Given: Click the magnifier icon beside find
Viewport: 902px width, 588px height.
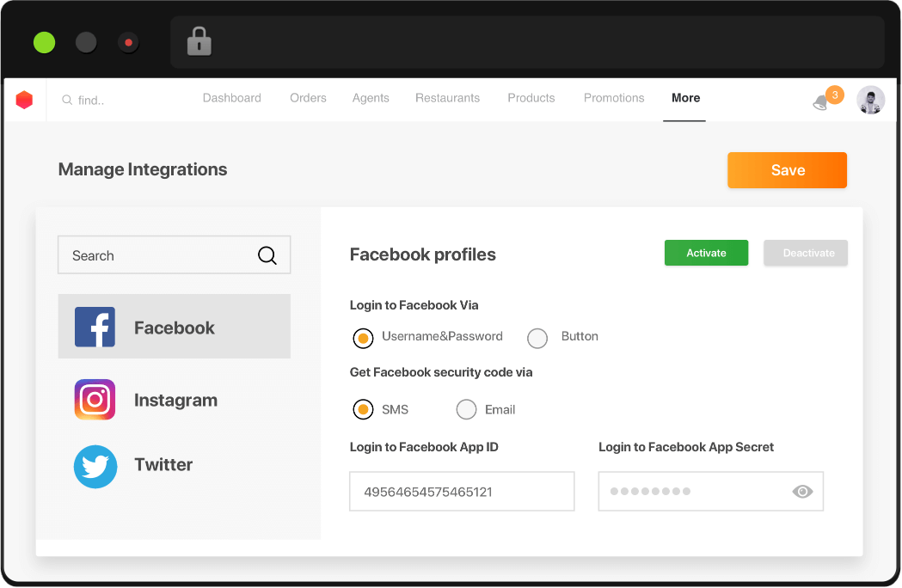Looking at the screenshot, I should coord(67,100).
